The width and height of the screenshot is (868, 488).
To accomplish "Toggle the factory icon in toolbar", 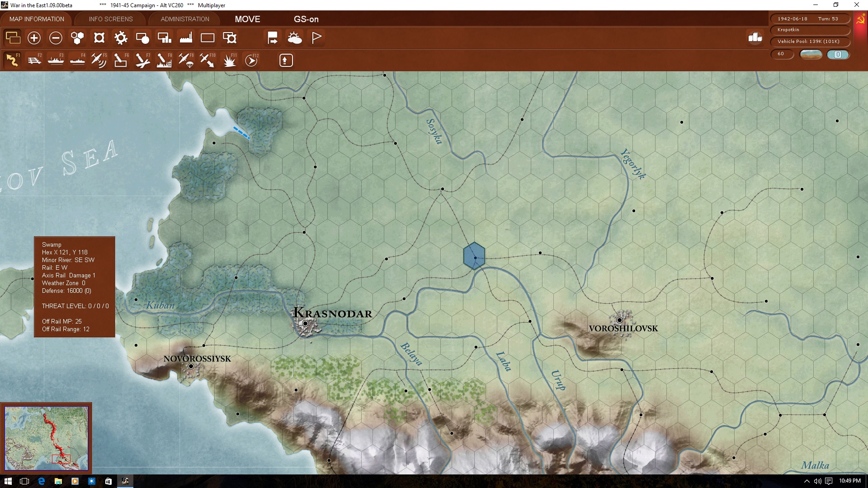I will [186, 38].
